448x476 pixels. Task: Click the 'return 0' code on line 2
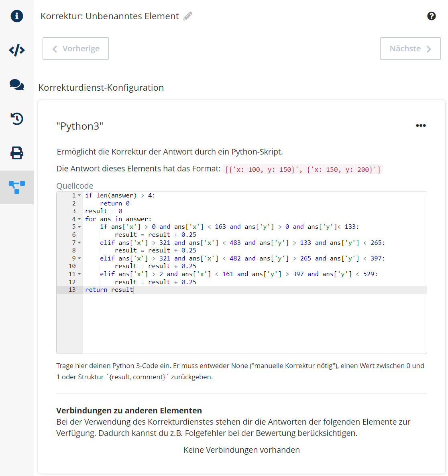pyautogui.click(x=115, y=203)
